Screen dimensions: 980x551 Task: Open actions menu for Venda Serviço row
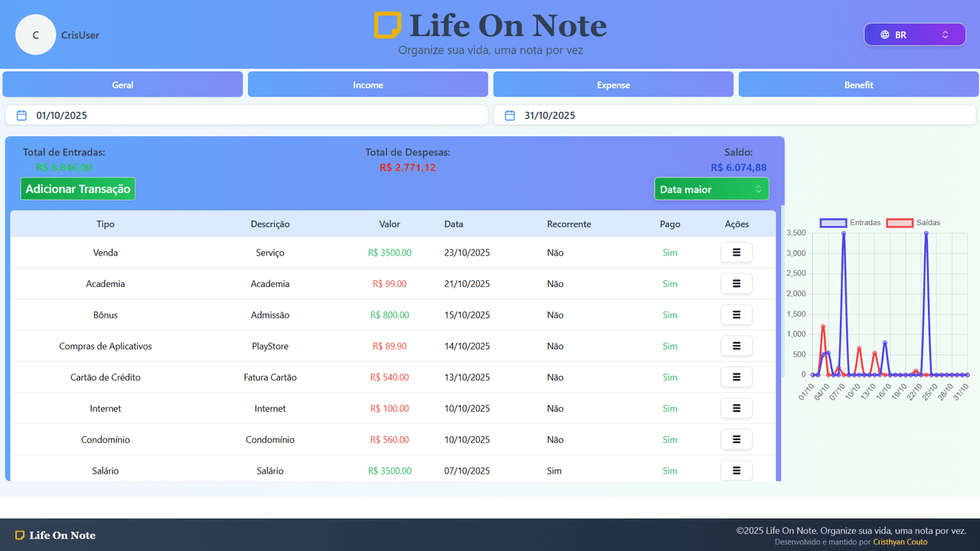[x=736, y=253]
